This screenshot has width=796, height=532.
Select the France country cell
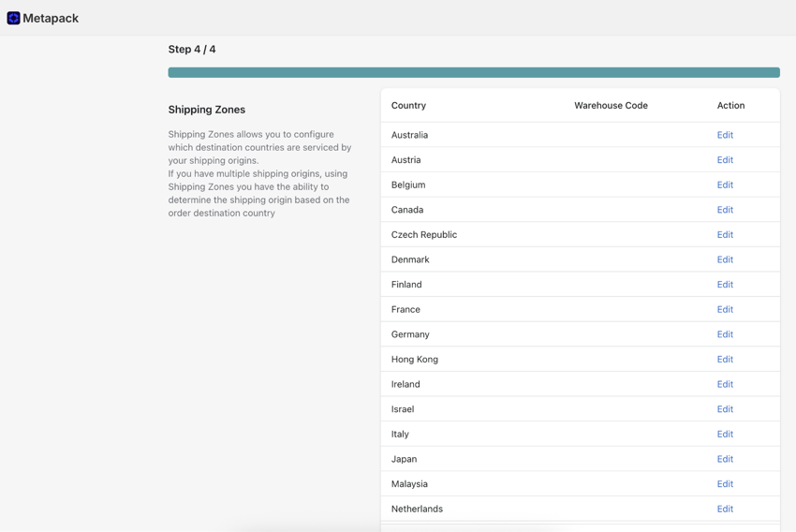point(405,309)
